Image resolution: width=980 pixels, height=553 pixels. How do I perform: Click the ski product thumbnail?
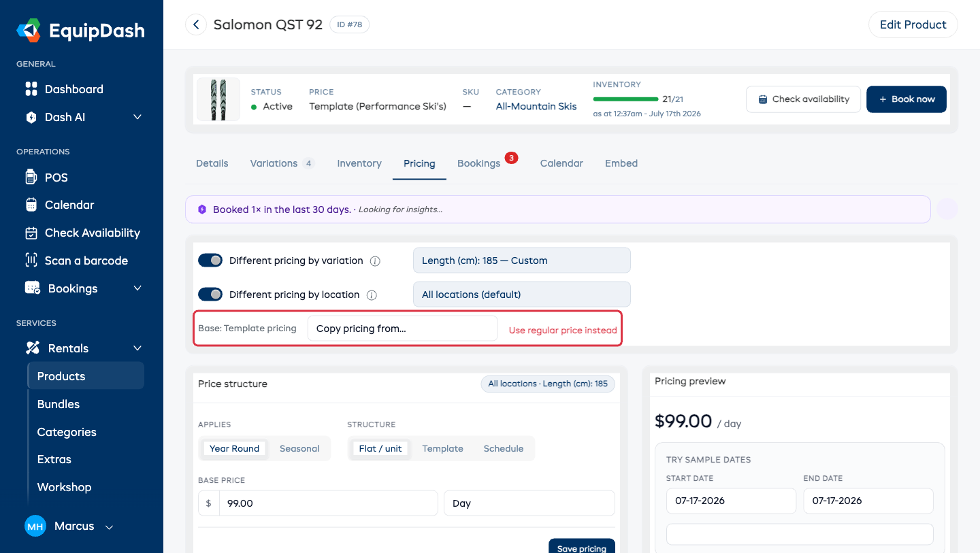click(x=218, y=99)
